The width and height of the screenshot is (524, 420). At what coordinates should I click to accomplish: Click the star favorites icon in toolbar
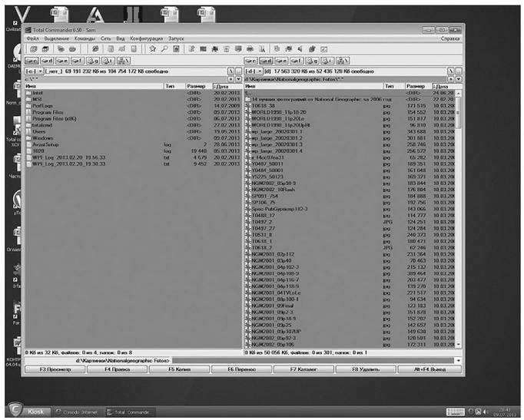[153, 49]
